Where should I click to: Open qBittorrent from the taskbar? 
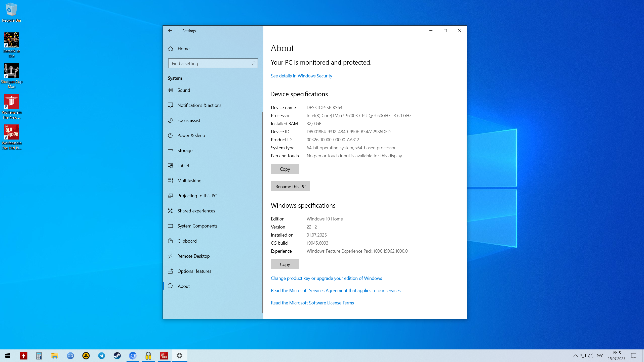pyautogui.click(x=70, y=356)
